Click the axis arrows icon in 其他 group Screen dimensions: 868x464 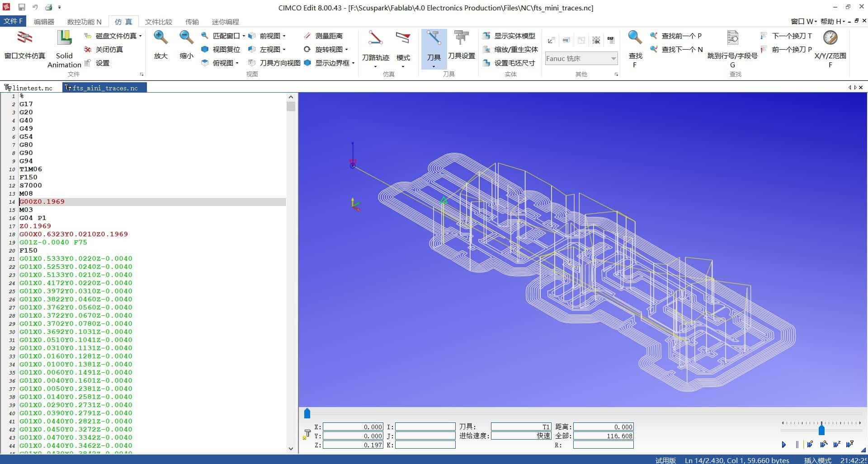[x=551, y=40]
